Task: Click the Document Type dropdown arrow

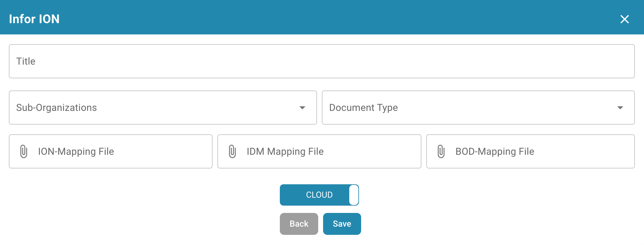Action: tap(620, 108)
